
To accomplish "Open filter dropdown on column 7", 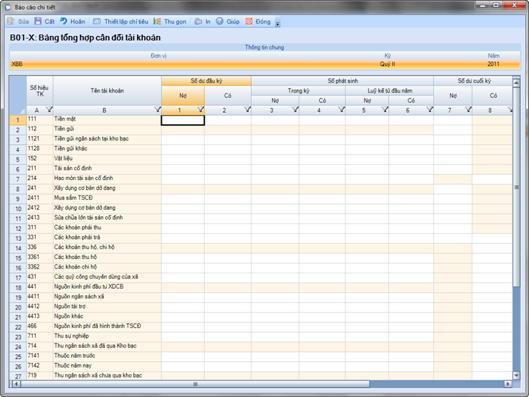I will point(469,109).
